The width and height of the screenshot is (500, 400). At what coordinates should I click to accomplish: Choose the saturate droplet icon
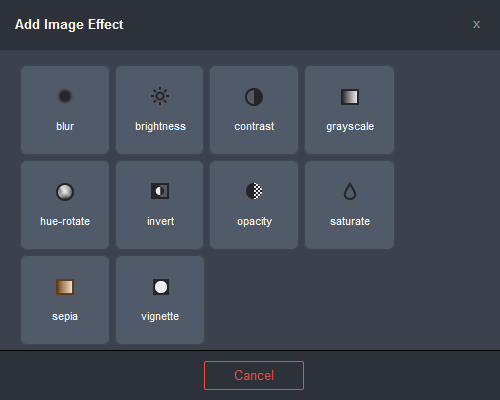(x=350, y=191)
